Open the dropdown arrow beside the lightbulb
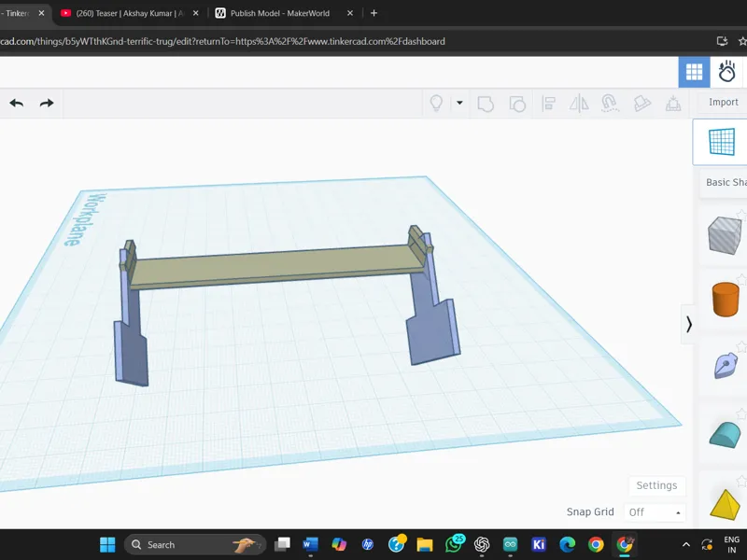This screenshot has width=747, height=560. pyautogui.click(x=459, y=103)
